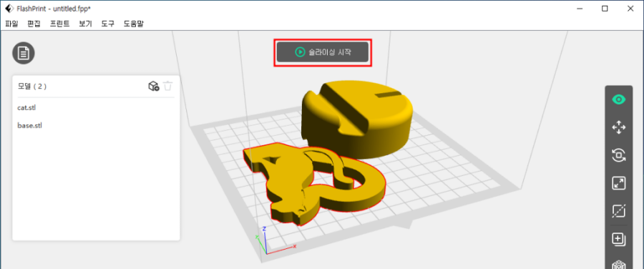Image resolution: width=644 pixels, height=269 pixels.
Task: Start slicing with 슬라이싱 시작 button
Action: tap(323, 52)
